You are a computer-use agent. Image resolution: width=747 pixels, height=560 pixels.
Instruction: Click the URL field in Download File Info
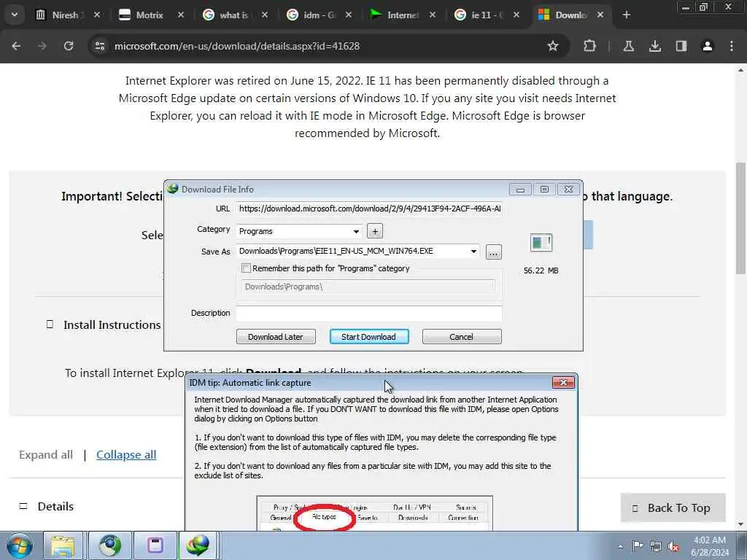point(369,209)
